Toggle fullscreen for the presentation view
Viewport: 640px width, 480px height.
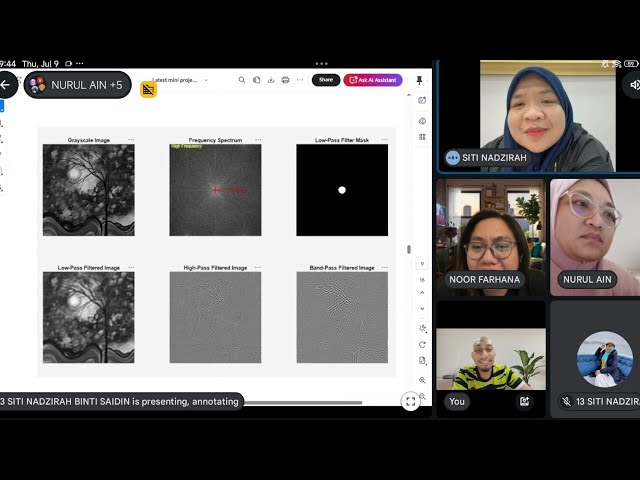[411, 402]
